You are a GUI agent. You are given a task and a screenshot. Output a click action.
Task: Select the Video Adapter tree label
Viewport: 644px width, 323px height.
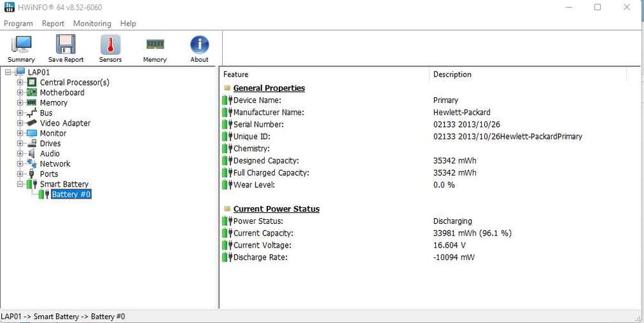[65, 123]
